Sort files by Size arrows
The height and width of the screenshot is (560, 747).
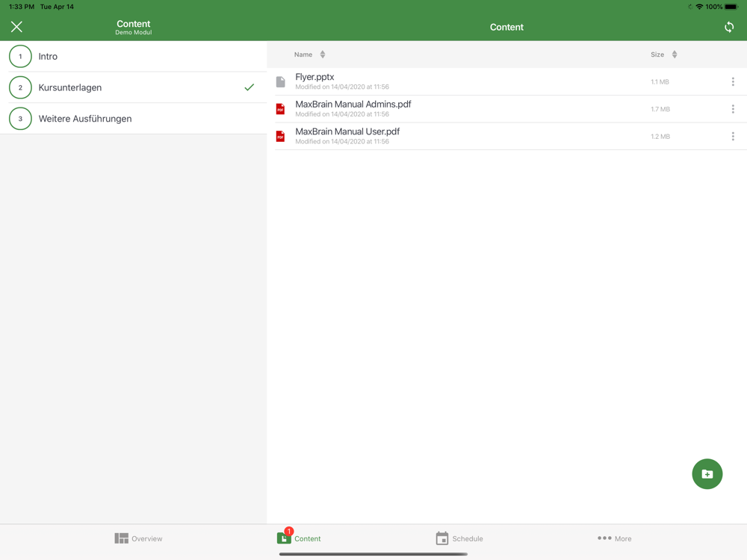tap(675, 55)
